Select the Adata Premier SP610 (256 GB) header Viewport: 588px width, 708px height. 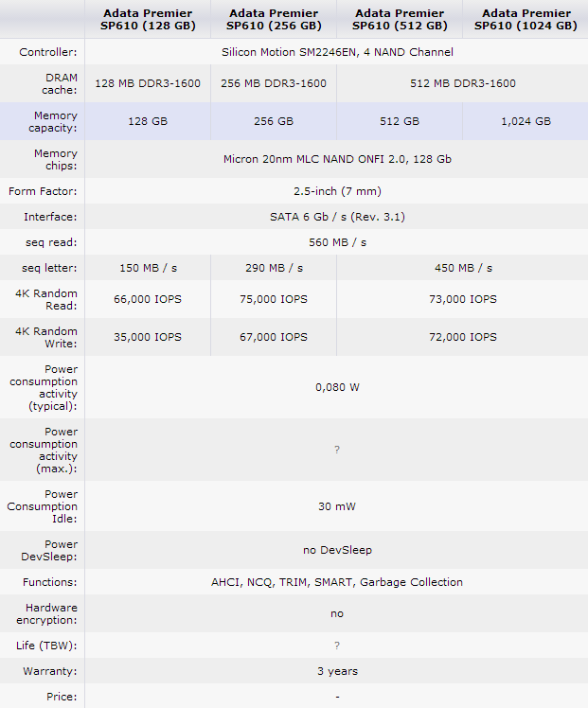click(x=274, y=20)
